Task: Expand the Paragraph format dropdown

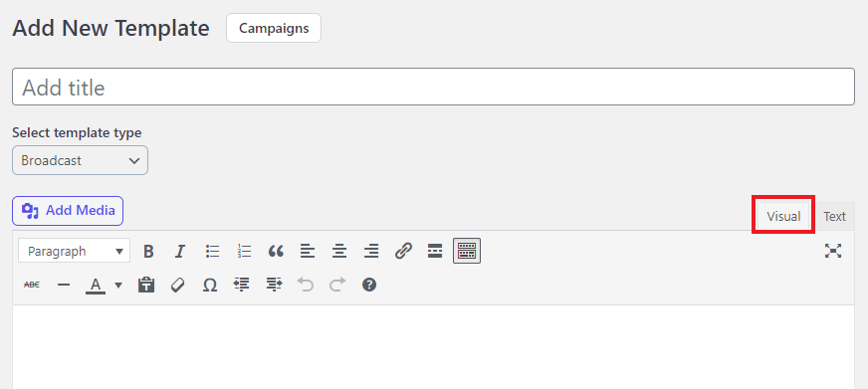Action: pyautogui.click(x=75, y=252)
